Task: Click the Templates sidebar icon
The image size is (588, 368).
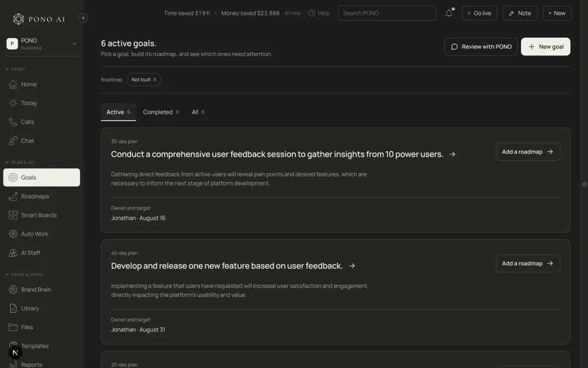Action: 13,346
